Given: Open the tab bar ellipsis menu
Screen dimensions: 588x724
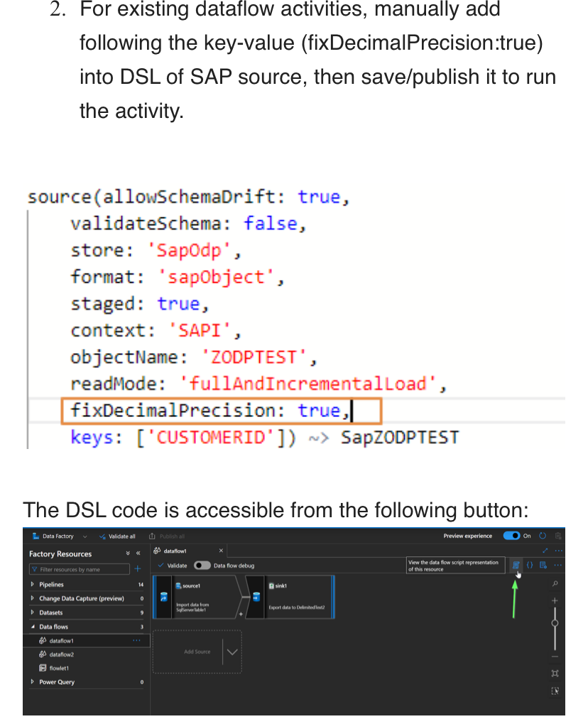Looking at the screenshot, I should pyautogui.click(x=558, y=551).
